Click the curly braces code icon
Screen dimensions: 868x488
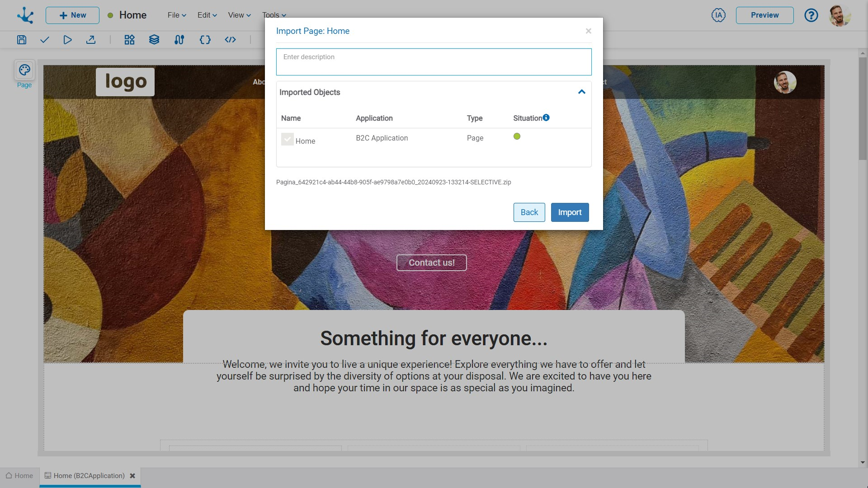point(205,40)
